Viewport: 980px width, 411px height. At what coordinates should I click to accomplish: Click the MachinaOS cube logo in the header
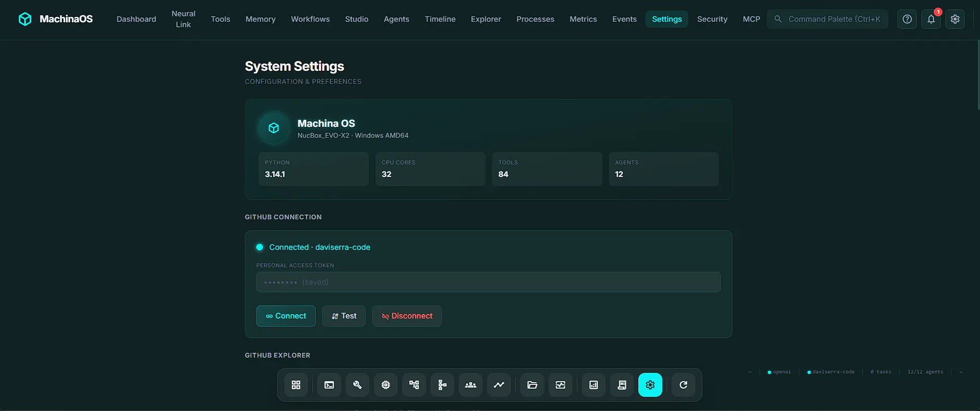pos(25,19)
